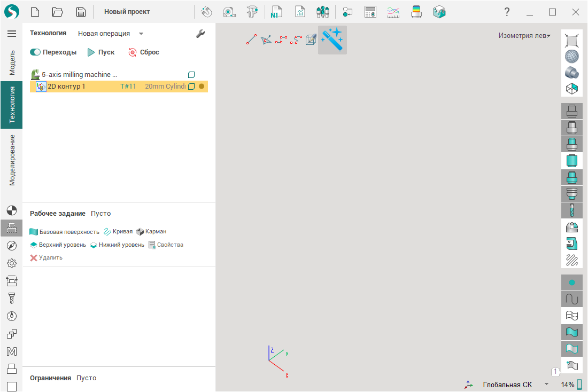Select the 2D контур 1 operation
Viewport: 588px width, 392px height.
[66, 87]
